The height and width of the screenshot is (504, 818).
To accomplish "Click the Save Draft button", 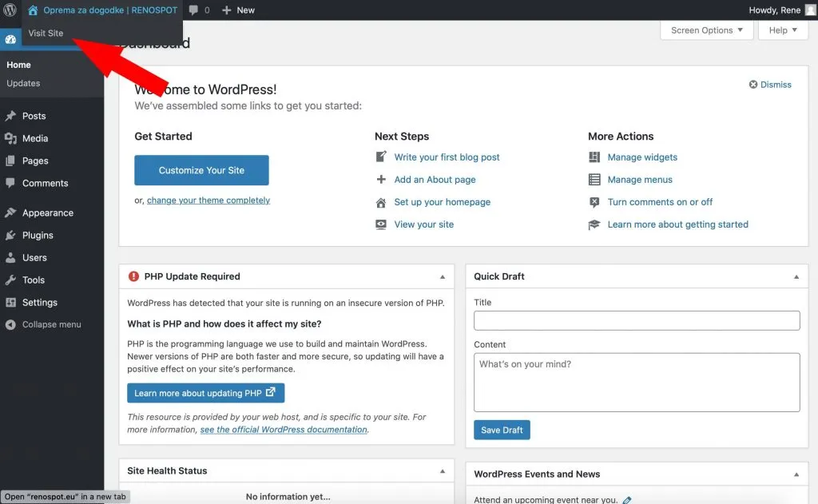I will coord(502,430).
